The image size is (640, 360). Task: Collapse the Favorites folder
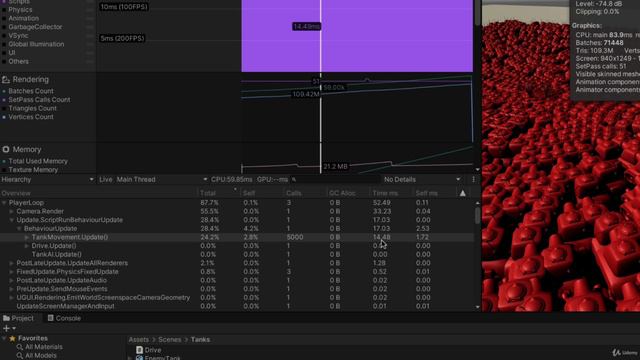click(x=4, y=338)
